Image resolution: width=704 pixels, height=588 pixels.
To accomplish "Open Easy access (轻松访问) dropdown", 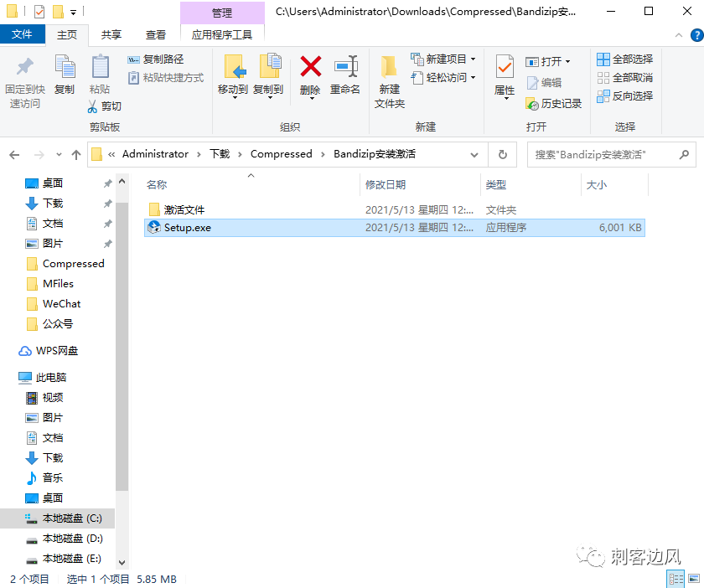I will click(443, 78).
